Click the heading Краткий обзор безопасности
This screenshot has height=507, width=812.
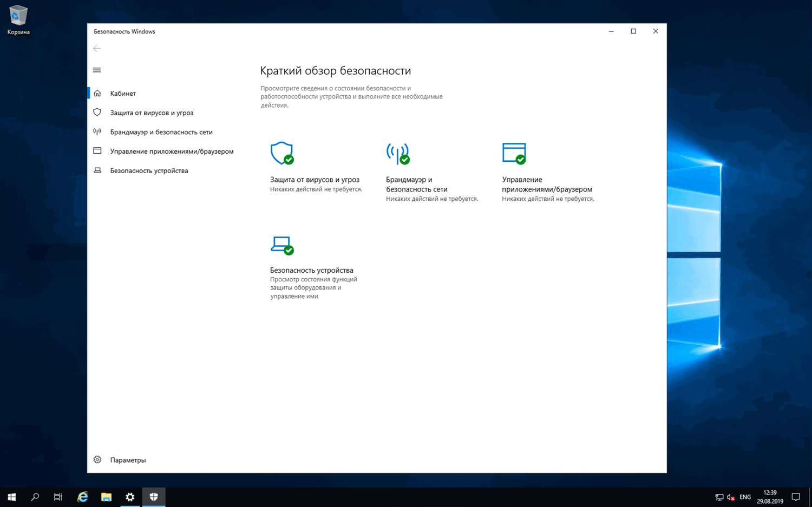[x=336, y=71]
